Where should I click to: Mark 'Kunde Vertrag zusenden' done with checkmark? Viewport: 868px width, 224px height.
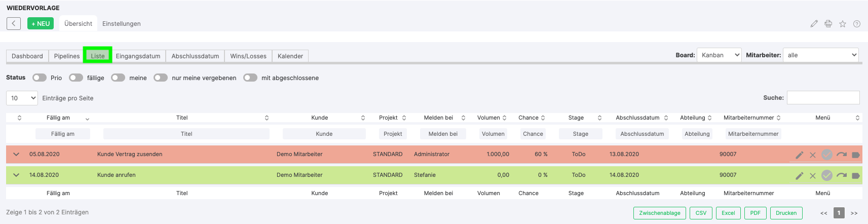coord(826,155)
